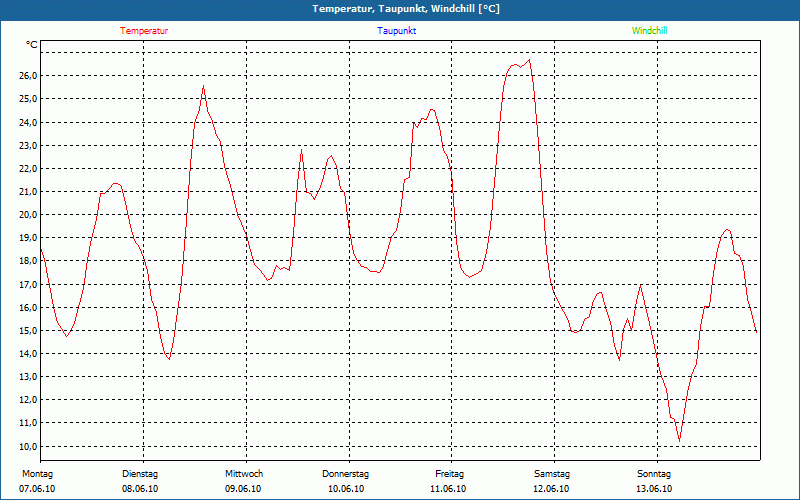The width and height of the screenshot is (800, 500).
Task: Click the 16,0 y-axis value
Action: [29, 307]
